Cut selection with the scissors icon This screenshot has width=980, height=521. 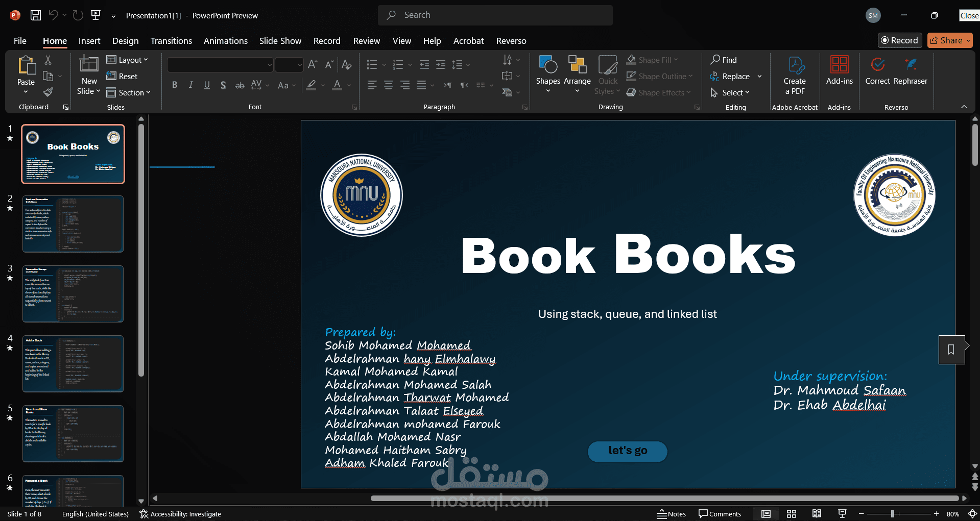(x=48, y=60)
